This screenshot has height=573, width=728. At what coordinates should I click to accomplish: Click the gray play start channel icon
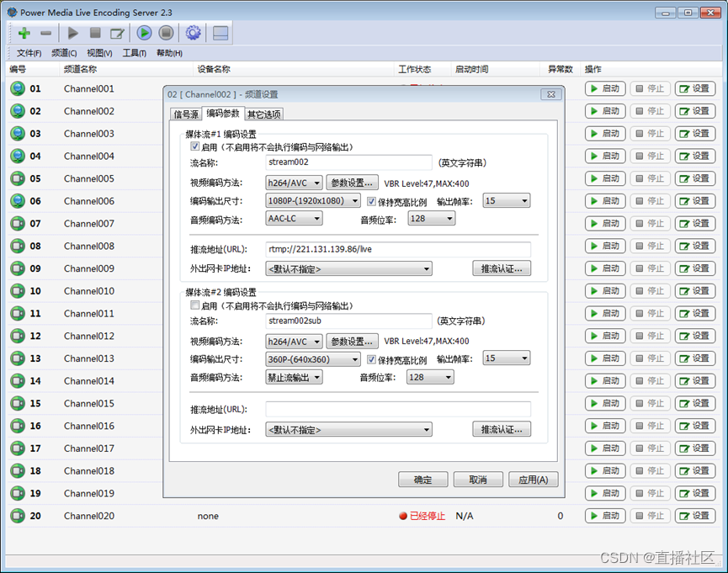tap(73, 33)
